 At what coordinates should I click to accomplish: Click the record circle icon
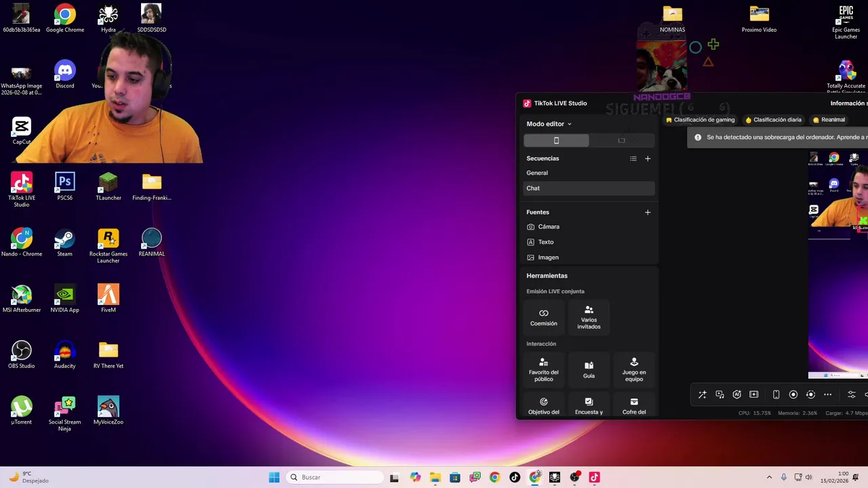tap(793, 394)
